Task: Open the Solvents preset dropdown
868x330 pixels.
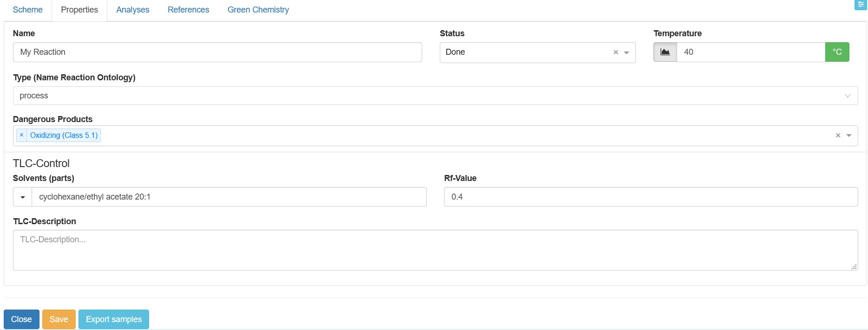Action: [x=23, y=197]
